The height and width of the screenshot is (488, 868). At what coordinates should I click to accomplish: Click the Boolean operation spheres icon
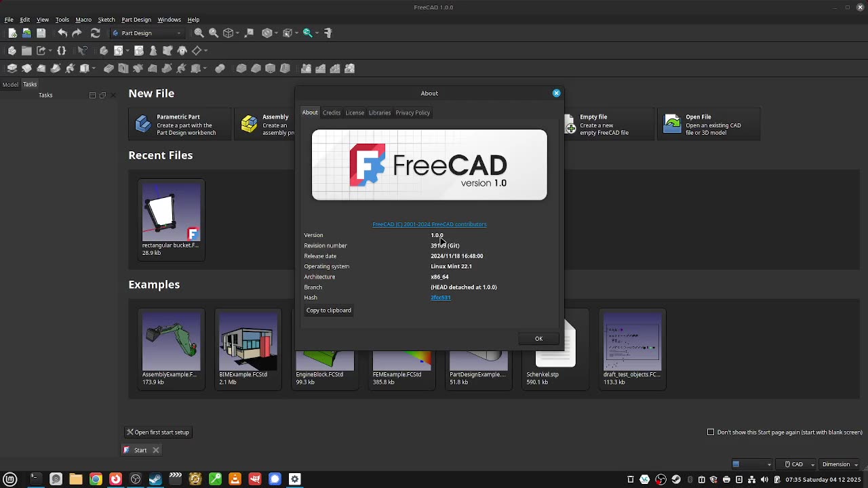coord(220,68)
